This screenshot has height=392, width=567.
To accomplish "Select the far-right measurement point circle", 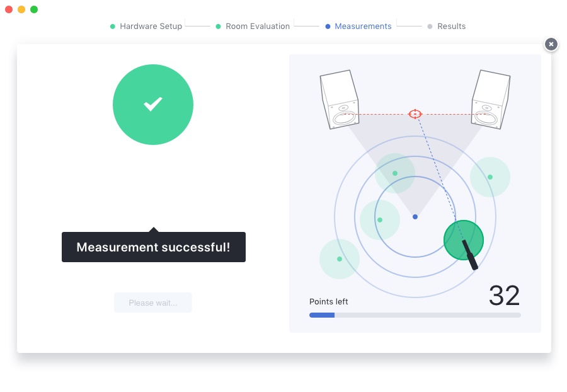I will click(x=490, y=177).
